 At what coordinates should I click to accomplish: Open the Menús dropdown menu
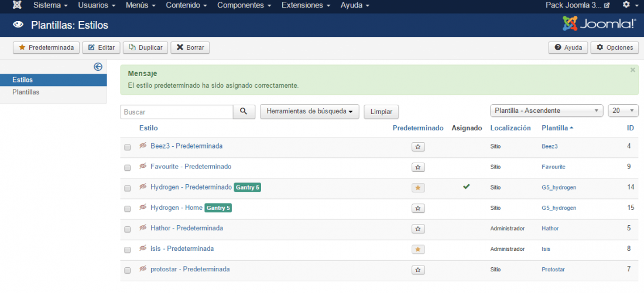141,5
